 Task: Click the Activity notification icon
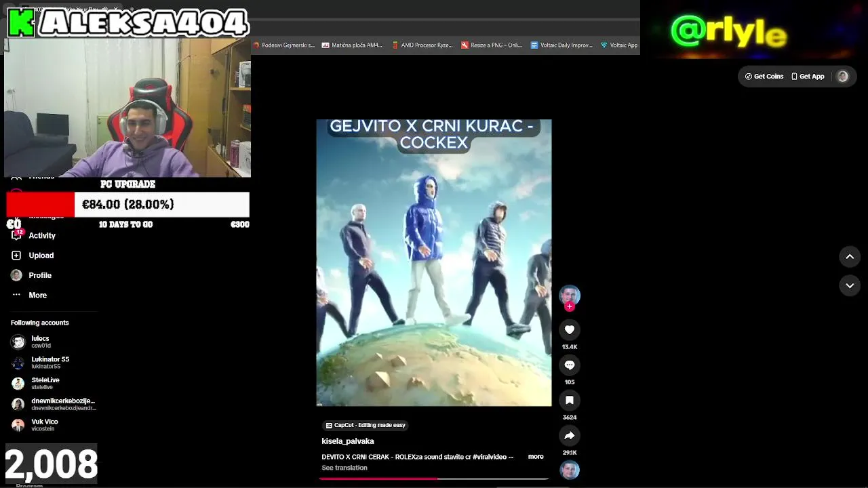tap(16, 235)
